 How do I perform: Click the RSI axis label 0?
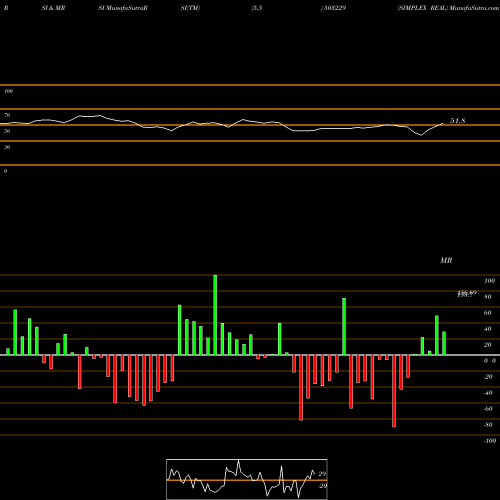tap(5, 171)
